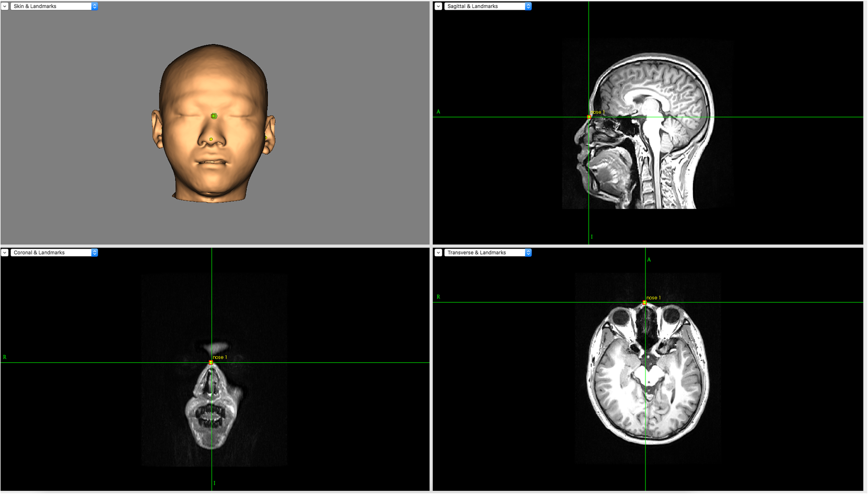This screenshot has height=494, width=868.
Task: Click the nose 1 marker in coronal view
Action: click(x=211, y=362)
